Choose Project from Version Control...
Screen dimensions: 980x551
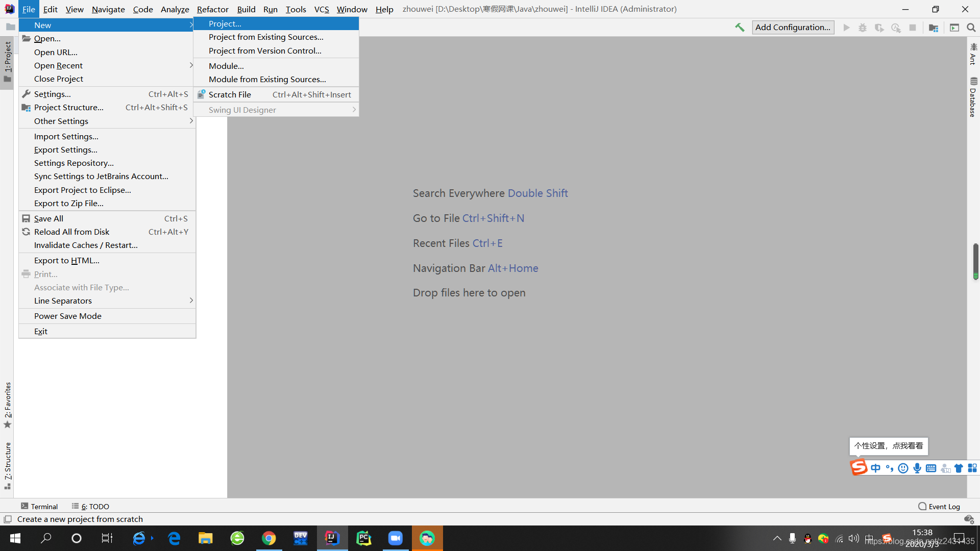pyautogui.click(x=276, y=51)
